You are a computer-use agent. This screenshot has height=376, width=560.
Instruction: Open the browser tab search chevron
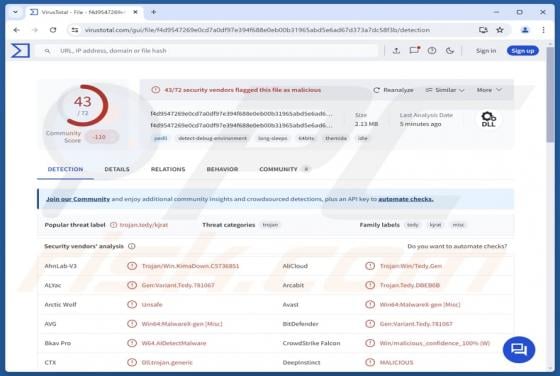pos(15,12)
